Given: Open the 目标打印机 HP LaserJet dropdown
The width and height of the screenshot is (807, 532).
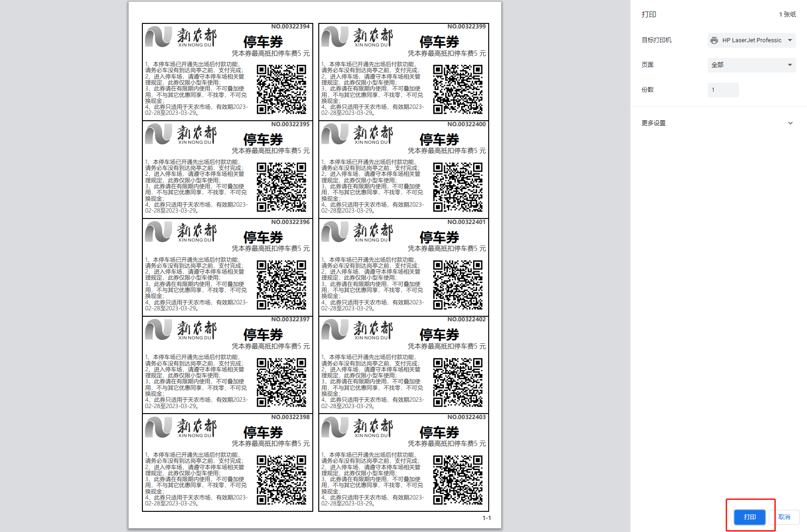Looking at the screenshot, I should (x=751, y=40).
